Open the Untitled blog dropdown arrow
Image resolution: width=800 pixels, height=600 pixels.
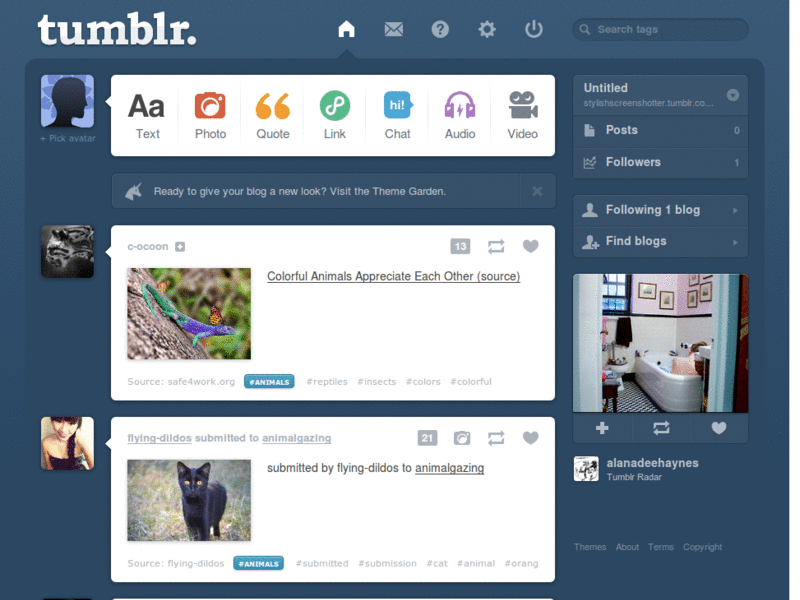coord(733,95)
